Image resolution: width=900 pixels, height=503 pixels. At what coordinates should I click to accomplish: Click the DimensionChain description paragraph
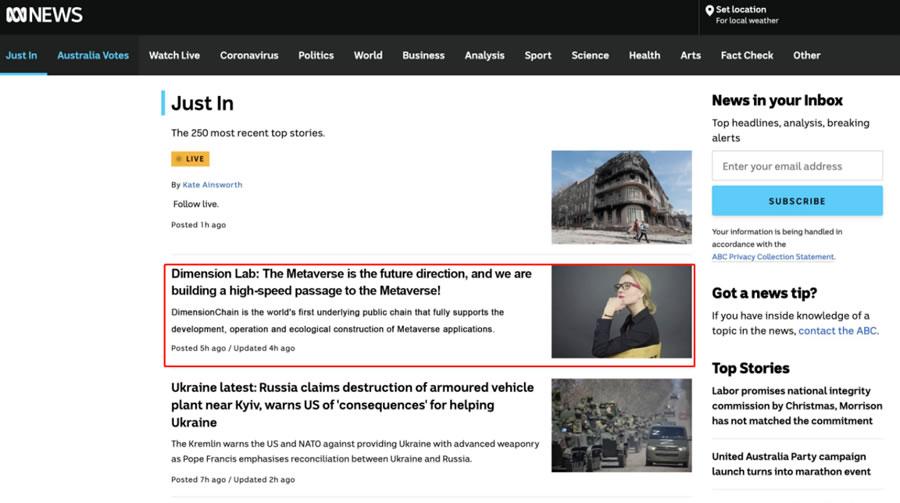click(x=338, y=320)
